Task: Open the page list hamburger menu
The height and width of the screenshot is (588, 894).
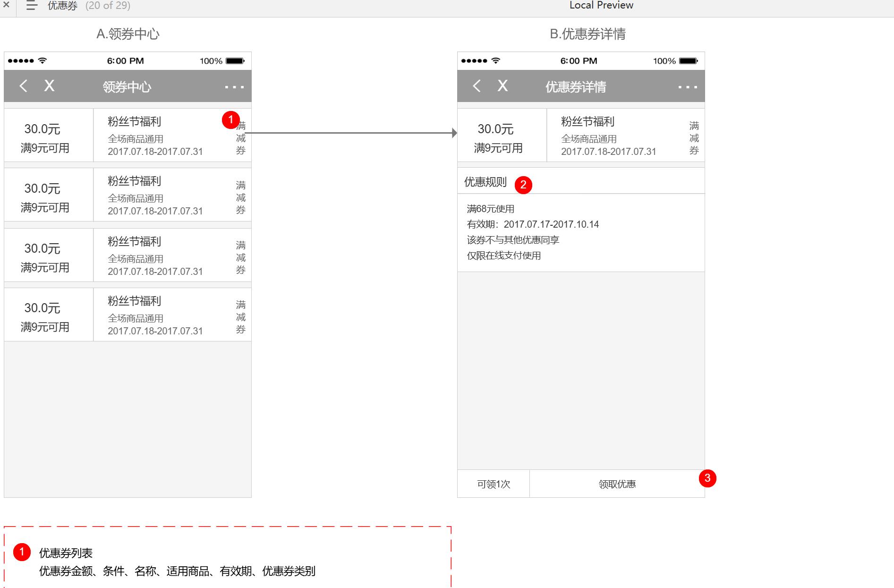Action: coord(32,6)
